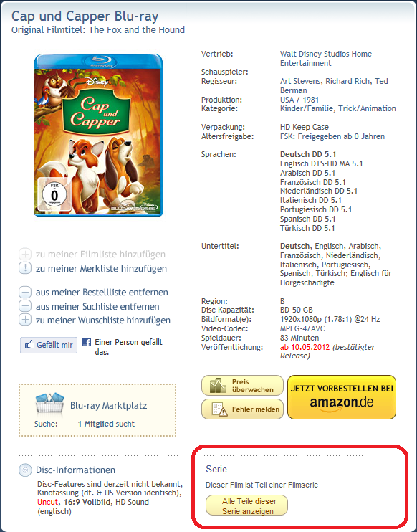Click the 1 Mitglied sucht link
The image size is (417, 532).
click(x=106, y=424)
